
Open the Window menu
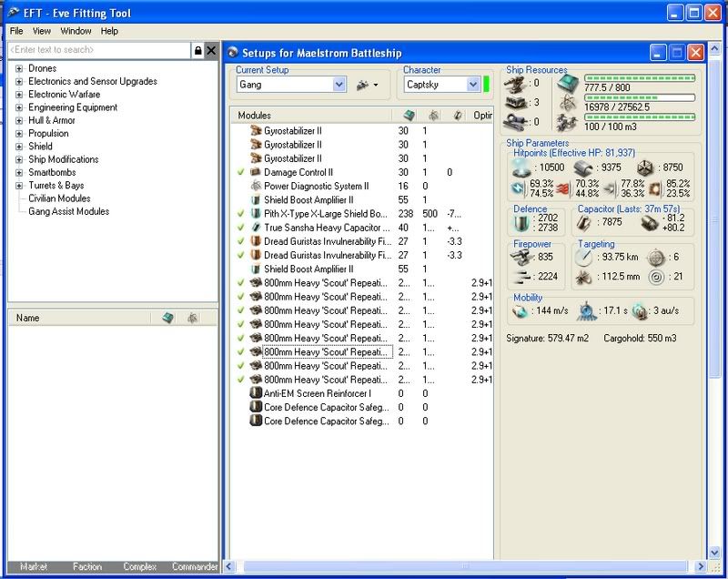(76, 31)
